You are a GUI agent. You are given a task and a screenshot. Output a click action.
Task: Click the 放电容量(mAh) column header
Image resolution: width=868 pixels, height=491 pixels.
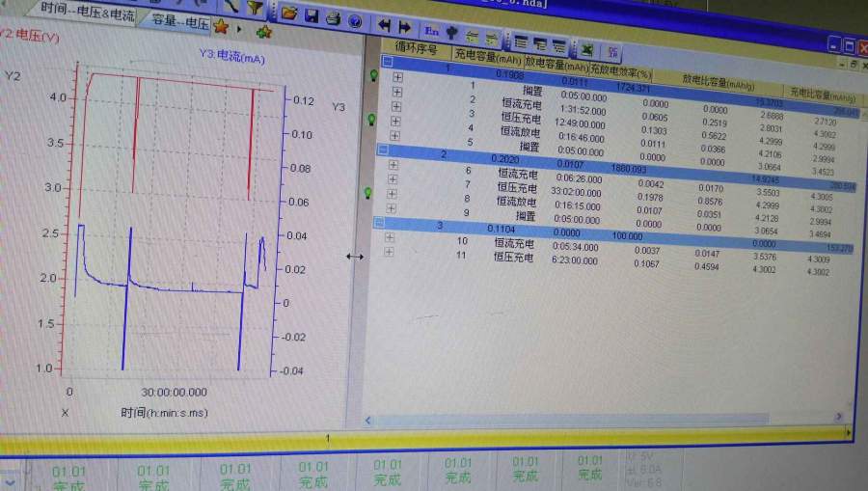pos(556,66)
